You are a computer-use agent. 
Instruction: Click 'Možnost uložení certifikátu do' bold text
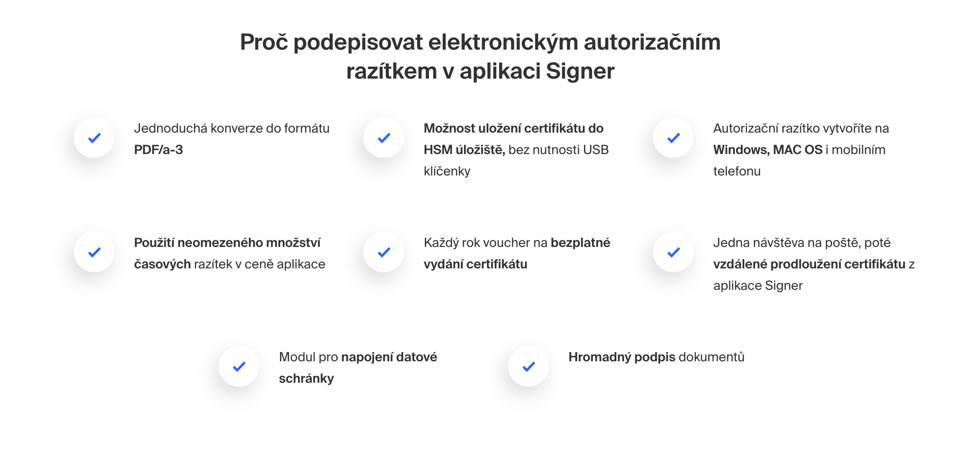pos(513,128)
